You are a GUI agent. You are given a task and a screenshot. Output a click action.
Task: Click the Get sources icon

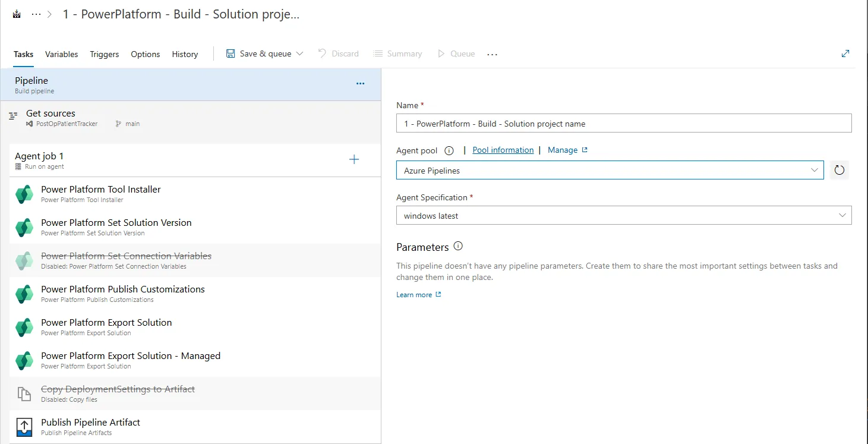point(13,116)
